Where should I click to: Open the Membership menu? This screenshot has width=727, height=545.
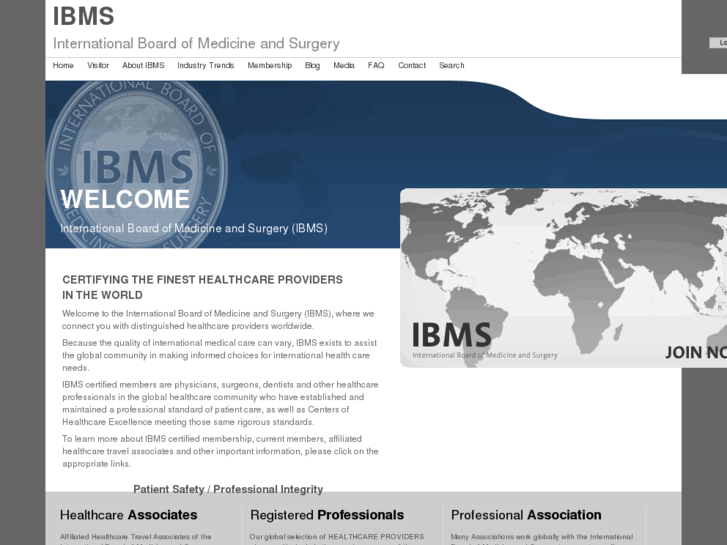click(x=269, y=65)
